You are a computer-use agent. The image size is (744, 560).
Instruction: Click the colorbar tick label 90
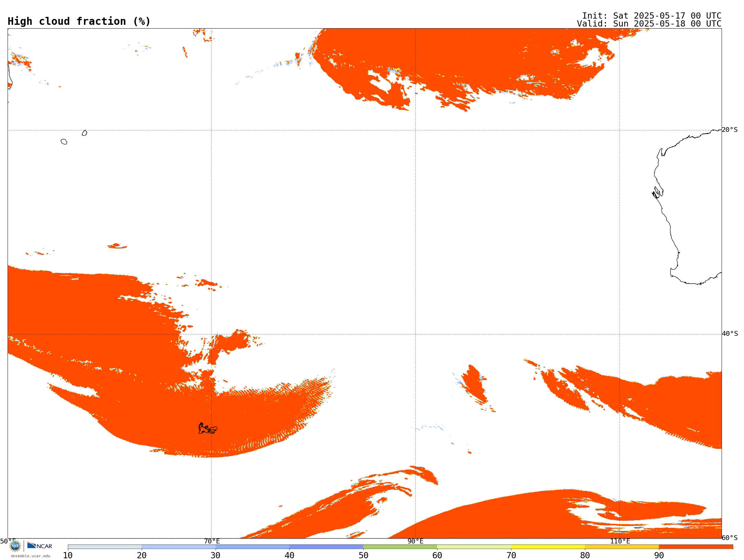(x=659, y=556)
